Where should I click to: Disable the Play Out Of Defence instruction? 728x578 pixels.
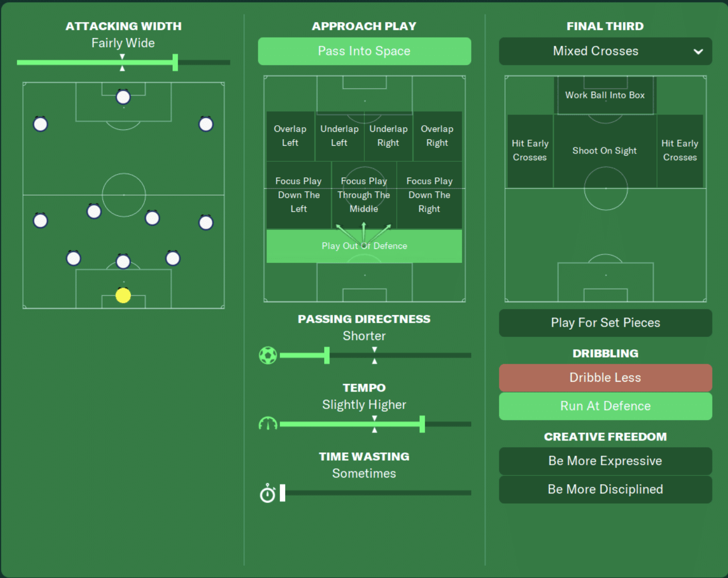365,246
